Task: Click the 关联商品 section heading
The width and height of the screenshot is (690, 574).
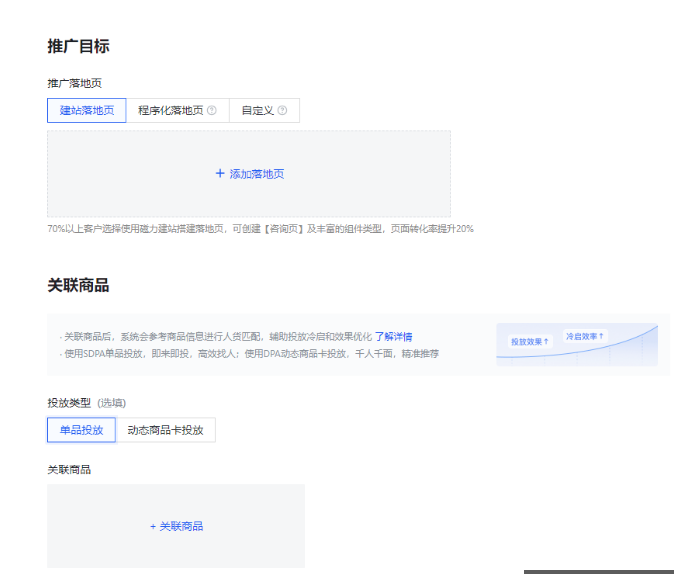Action: (78, 285)
